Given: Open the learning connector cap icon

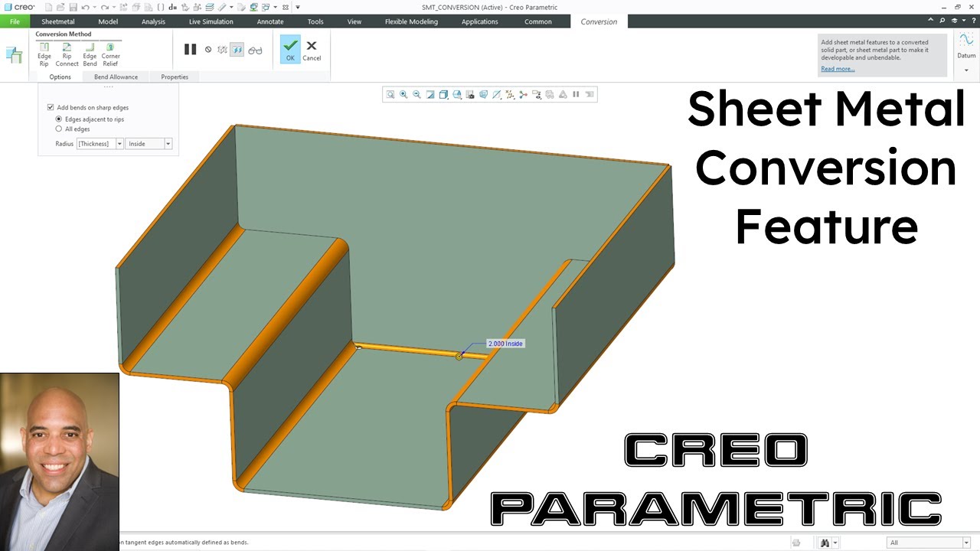Looking at the screenshot, I should pyautogui.click(x=955, y=21).
